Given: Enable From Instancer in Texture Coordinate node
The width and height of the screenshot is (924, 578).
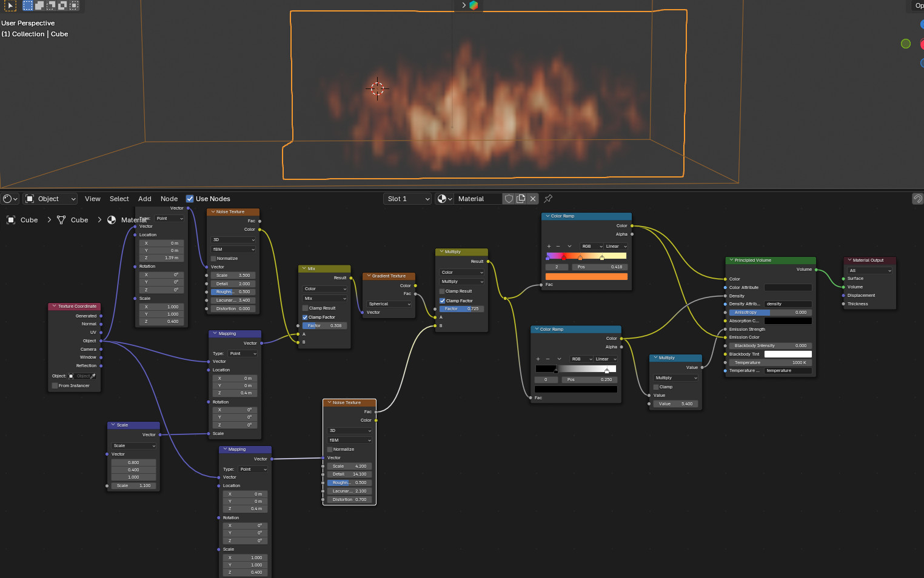Looking at the screenshot, I should click(55, 386).
